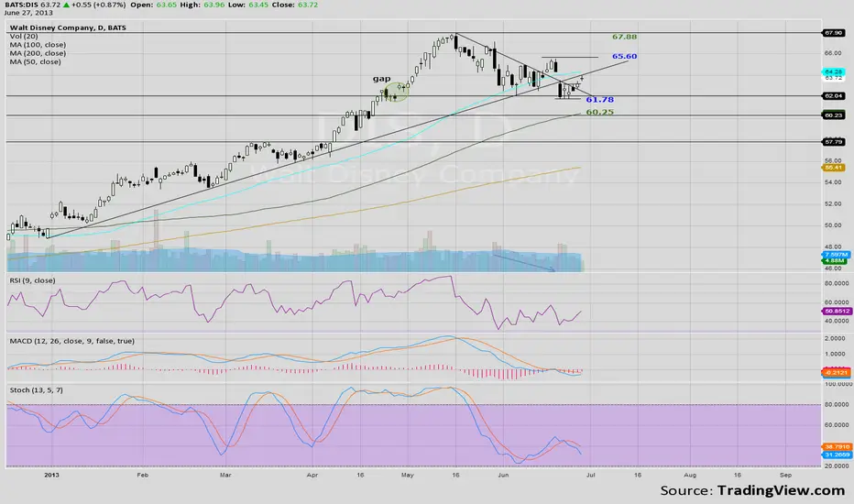Click the orange 38.7910 stochastic value tag
Screen dimensions: 854x504
(x=838, y=447)
